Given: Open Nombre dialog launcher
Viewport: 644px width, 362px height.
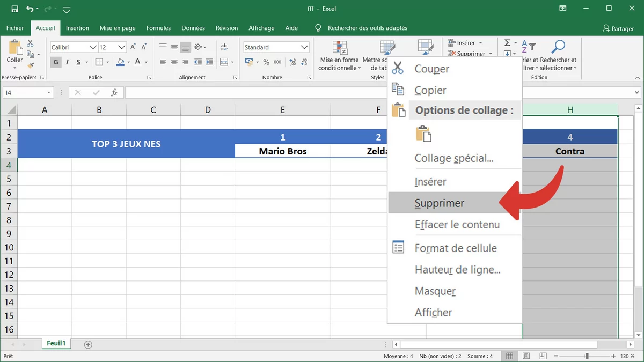Looking at the screenshot, I should pos(309,78).
